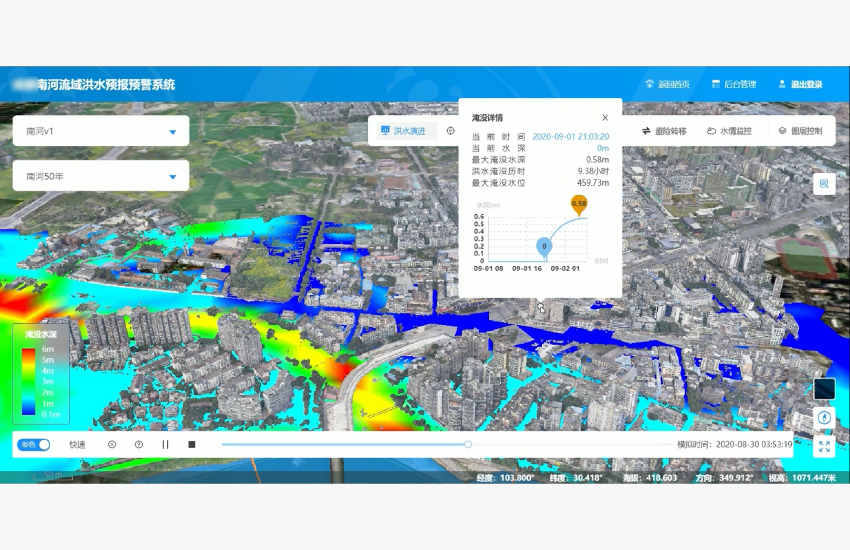
Task: Open 后台管理 backend management
Action: (x=733, y=84)
